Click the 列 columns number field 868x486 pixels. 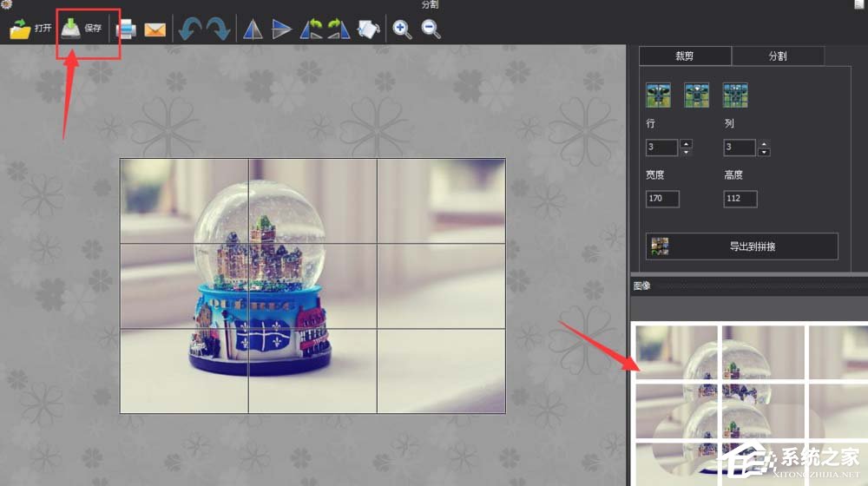click(x=739, y=148)
